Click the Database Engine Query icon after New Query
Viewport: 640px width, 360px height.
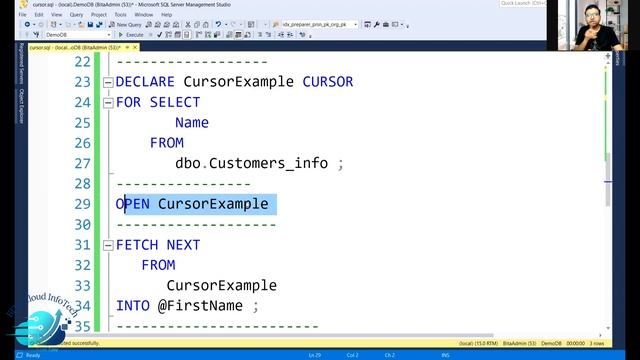[149, 24]
